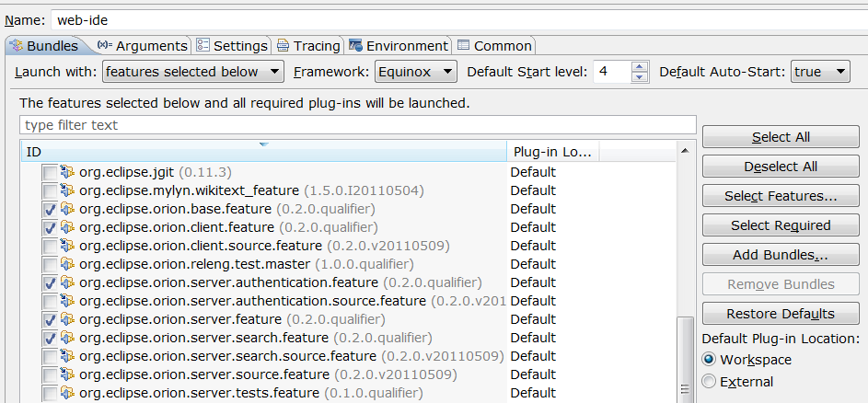Click the Deselect All button
Viewport: 868px width, 403px height.
(x=781, y=167)
